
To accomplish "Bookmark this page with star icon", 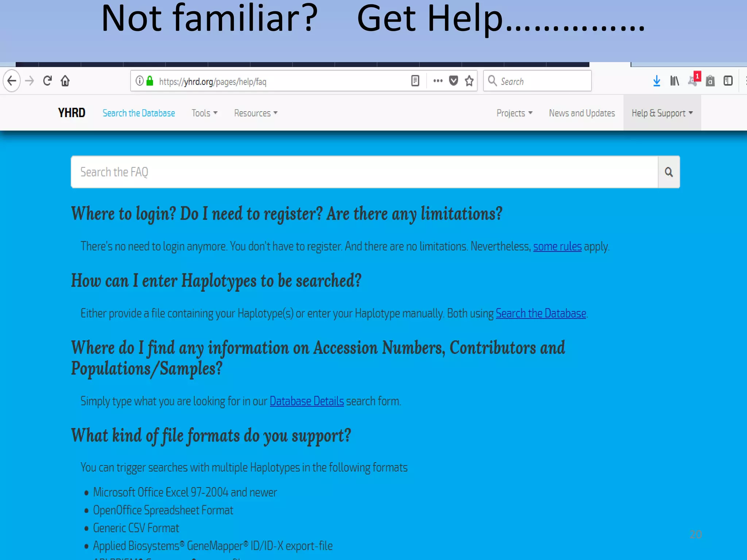I will click(469, 81).
